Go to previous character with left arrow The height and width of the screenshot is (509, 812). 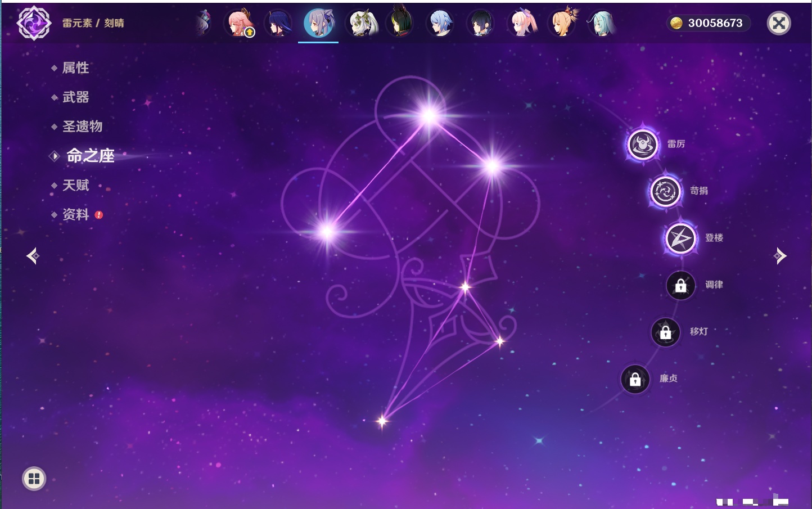(33, 256)
